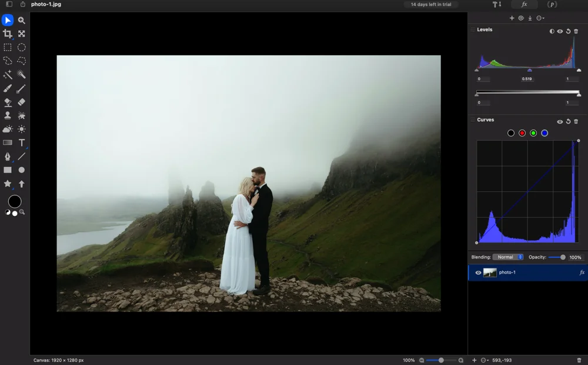This screenshot has width=588, height=365.
Task: Select the Arrow shape tool
Action: pos(21,184)
